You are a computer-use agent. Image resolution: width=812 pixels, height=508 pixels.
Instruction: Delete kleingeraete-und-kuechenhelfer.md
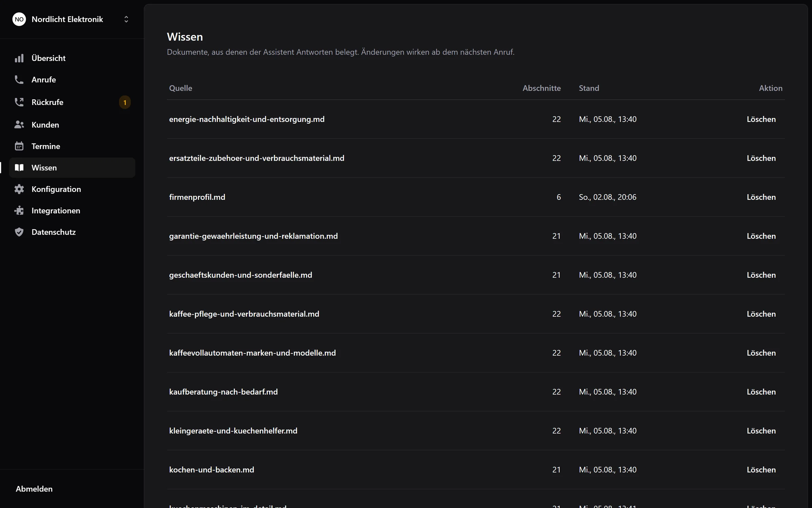pyautogui.click(x=761, y=431)
